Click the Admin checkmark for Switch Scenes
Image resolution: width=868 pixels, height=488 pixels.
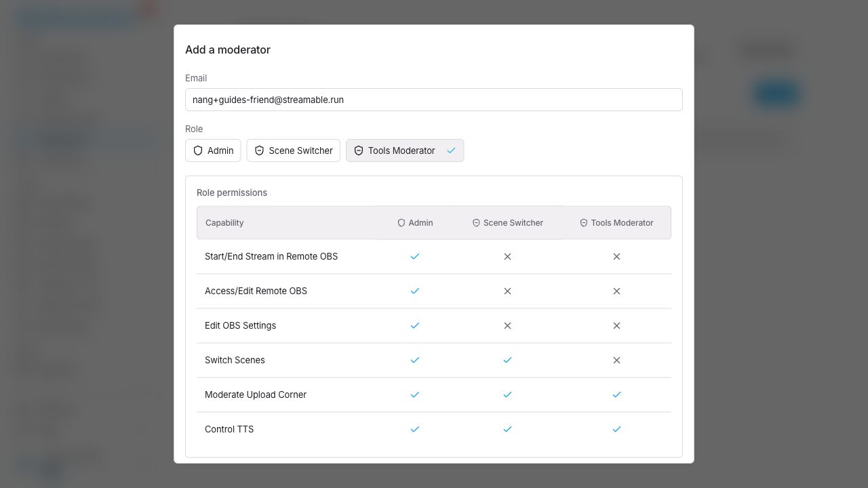[x=415, y=361]
